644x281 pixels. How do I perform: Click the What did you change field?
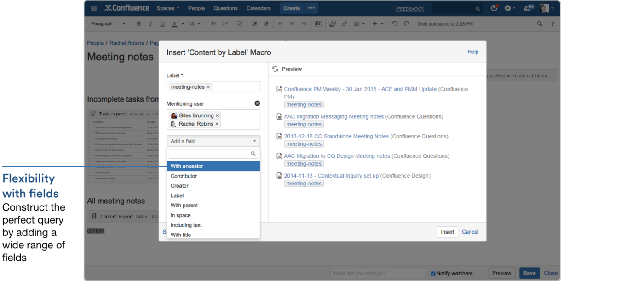[377, 273]
